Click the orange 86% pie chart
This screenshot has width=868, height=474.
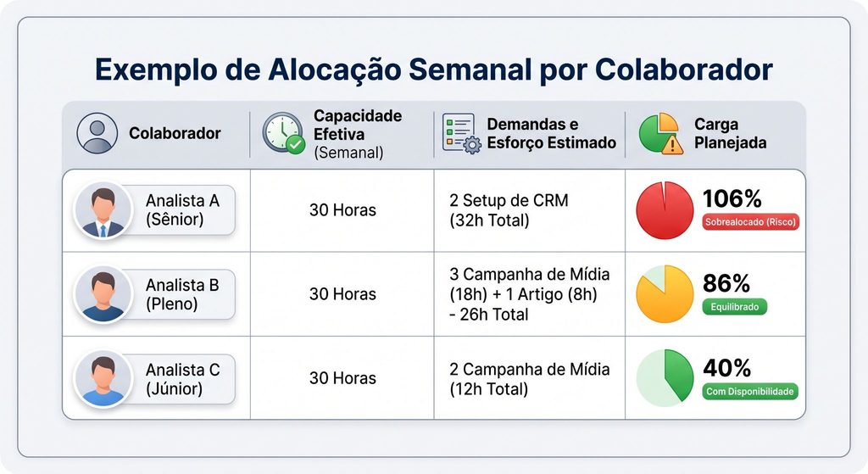point(665,294)
